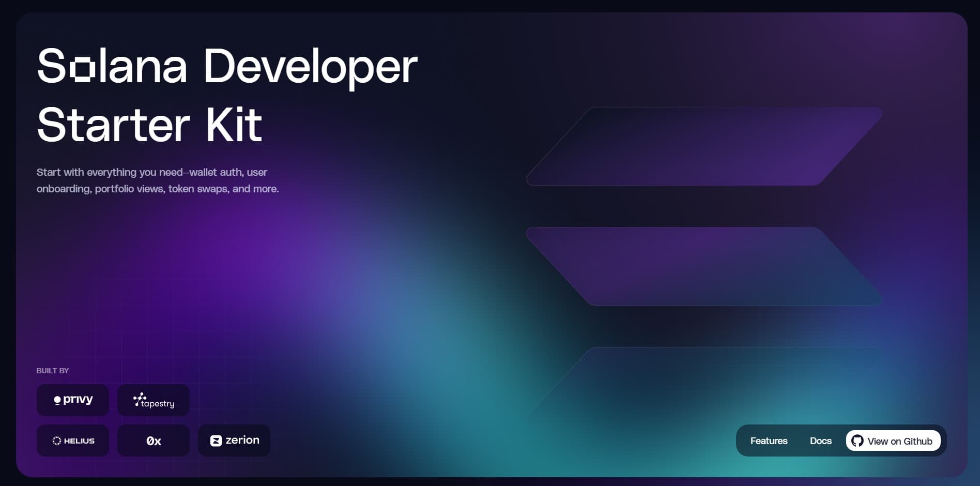
Task: Open the Docs navigation link
Action: [820, 441]
